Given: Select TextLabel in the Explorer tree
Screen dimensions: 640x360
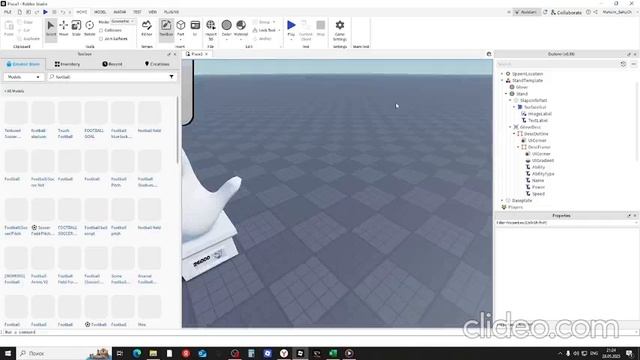Looking at the screenshot, I should [538, 120].
